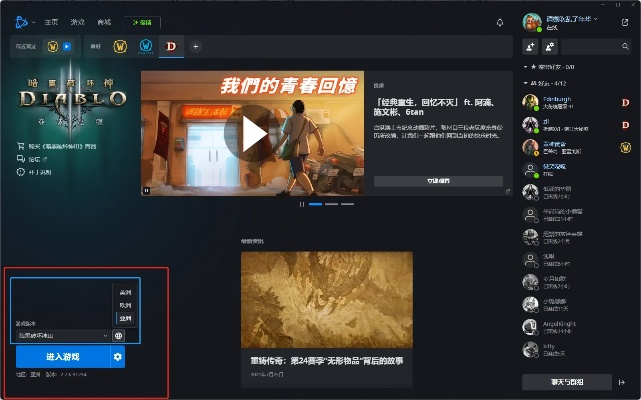Open game options gear next to play
Viewport: 641px width, 400px height.
pyautogui.click(x=118, y=357)
